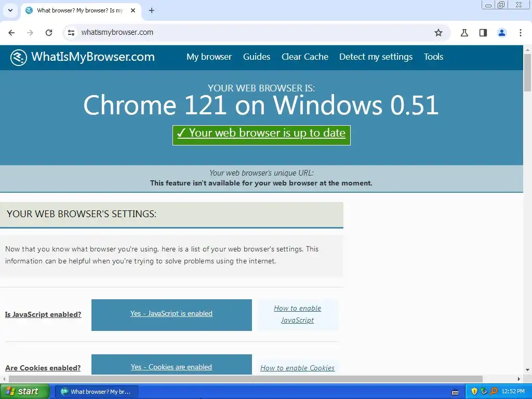Open Chrome three-dot menu
Screen dimensions: 532x399
521,33
